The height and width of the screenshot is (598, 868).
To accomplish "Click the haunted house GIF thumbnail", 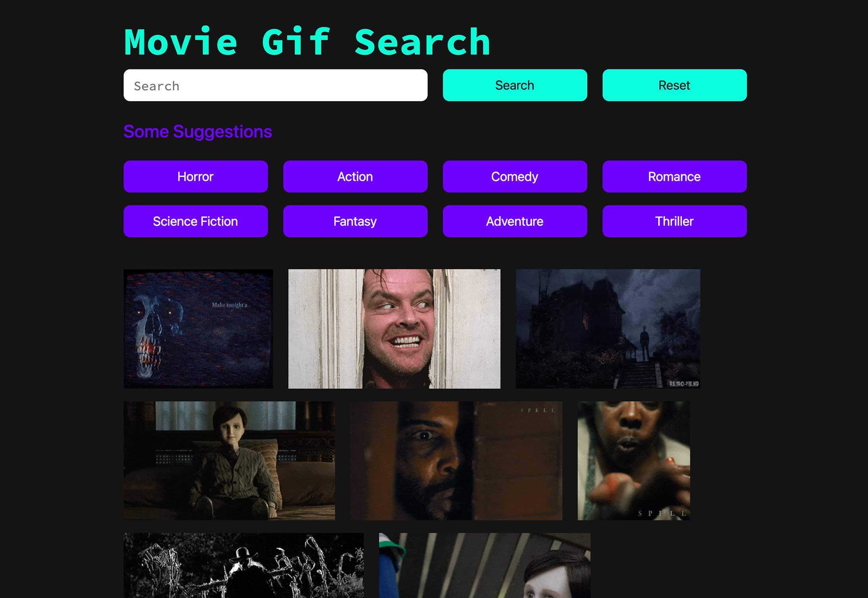I will coord(608,328).
